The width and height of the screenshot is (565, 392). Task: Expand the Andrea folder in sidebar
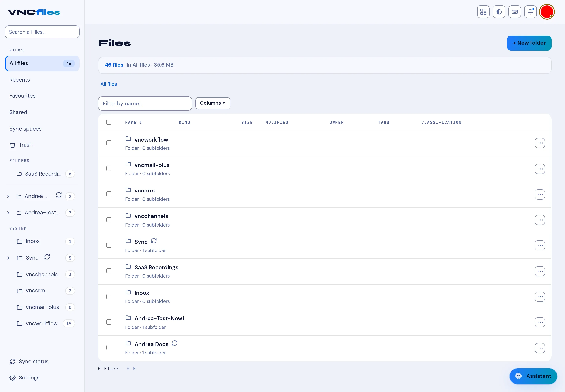(x=8, y=197)
